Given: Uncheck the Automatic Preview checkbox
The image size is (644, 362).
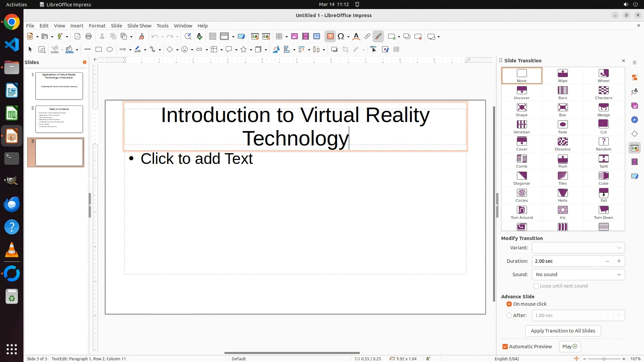Looking at the screenshot, I should click(505, 347).
